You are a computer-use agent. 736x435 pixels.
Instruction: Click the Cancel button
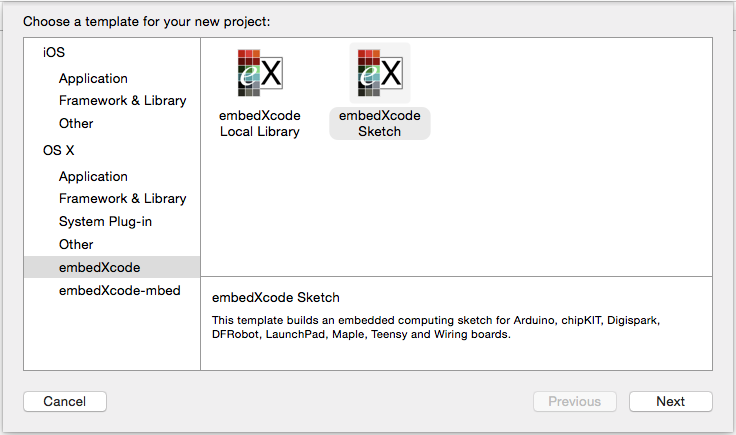click(x=65, y=402)
